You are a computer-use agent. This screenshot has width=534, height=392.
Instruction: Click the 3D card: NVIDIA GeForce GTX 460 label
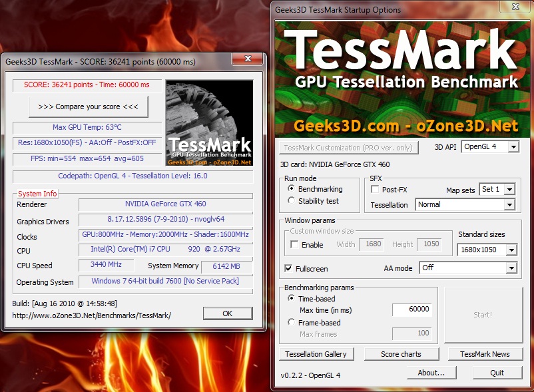[x=335, y=164]
